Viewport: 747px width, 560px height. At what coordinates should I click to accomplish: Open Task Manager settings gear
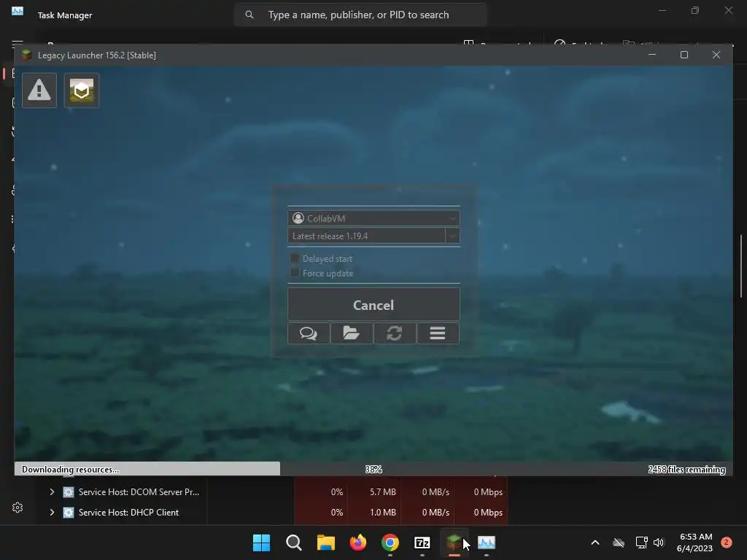click(x=18, y=507)
